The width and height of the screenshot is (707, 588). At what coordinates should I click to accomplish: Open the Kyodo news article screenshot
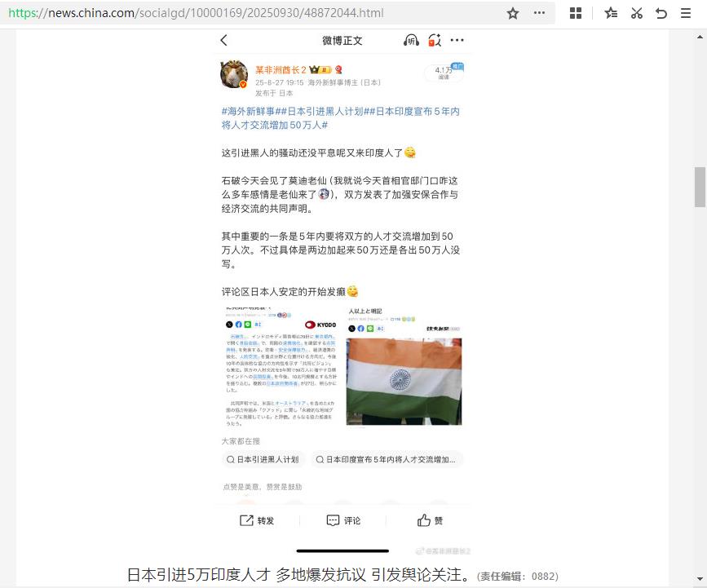(x=281, y=367)
